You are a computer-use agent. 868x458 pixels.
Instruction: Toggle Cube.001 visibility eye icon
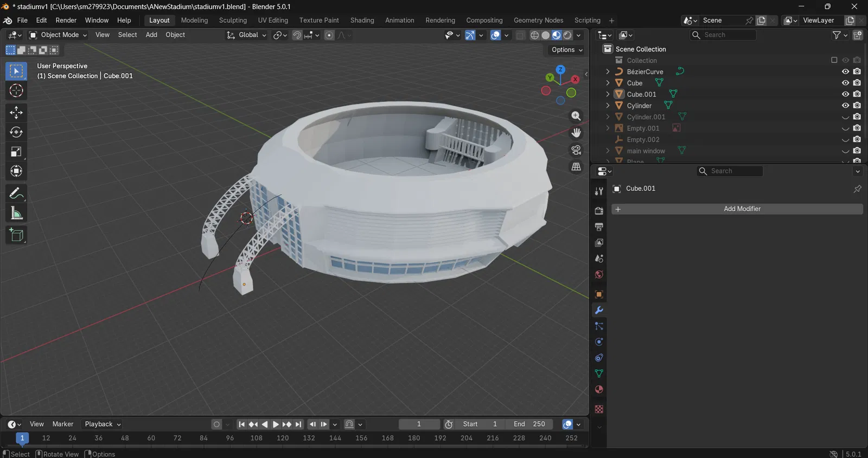[845, 94]
